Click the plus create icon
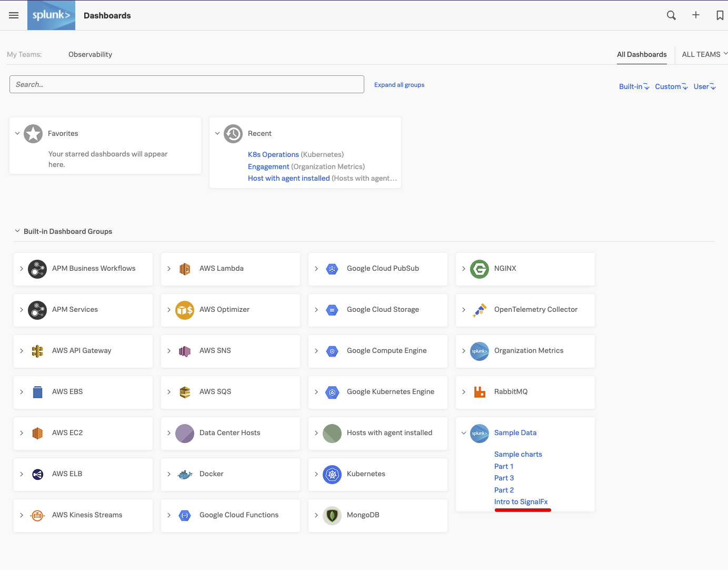The width and height of the screenshot is (728, 570). 696,15
